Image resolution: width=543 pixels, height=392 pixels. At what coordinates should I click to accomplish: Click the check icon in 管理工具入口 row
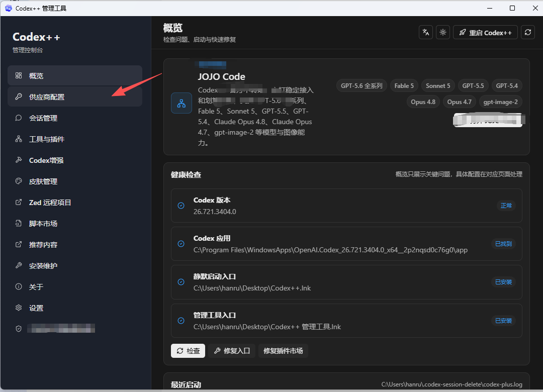[x=181, y=321]
